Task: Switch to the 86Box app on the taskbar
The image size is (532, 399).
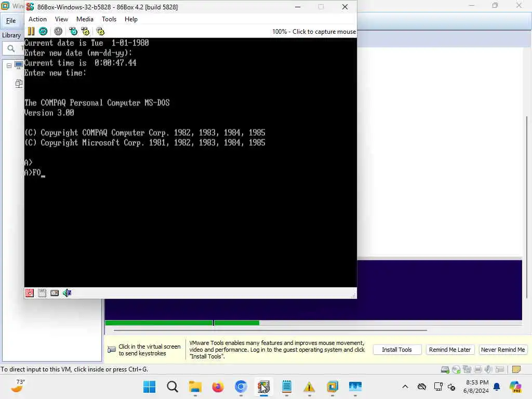Action: pos(263,387)
